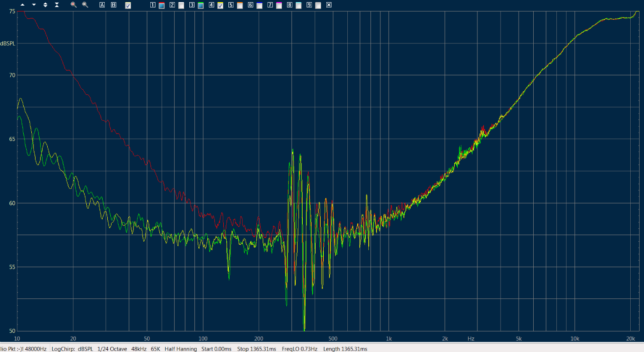Click the 60 value on vertical axis
This screenshot has height=352, width=644.
point(12,203)
